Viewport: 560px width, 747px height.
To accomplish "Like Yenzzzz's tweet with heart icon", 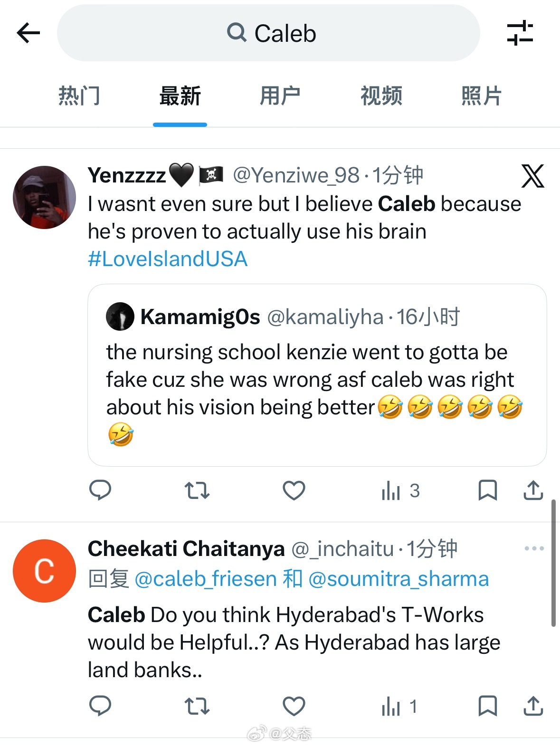I will 294,490.
